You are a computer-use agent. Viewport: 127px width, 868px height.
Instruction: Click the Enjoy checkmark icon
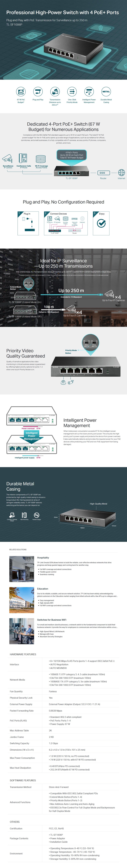pos(101,223)
